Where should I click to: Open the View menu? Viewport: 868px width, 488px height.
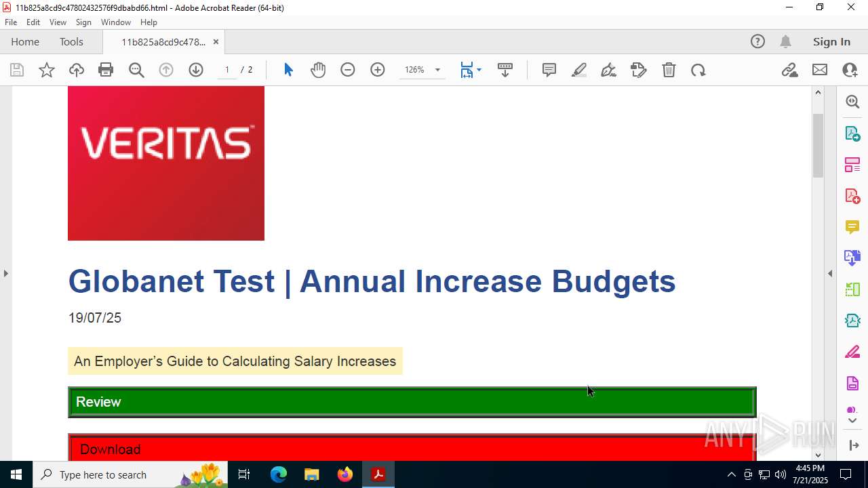pyautogui.click(x=58, y=22)
